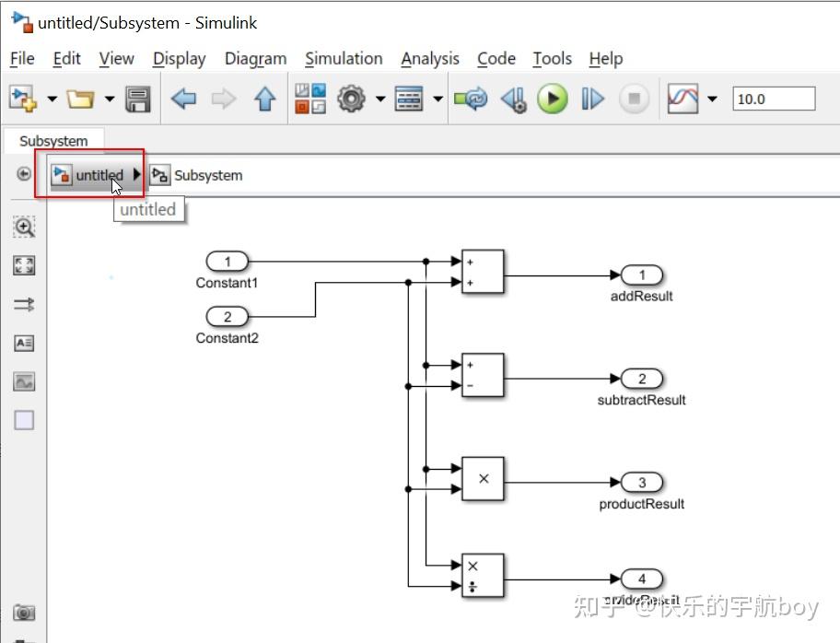Viewport: 840px width, 643px height.
Task: Open the Open-file dropdown arrow
Action: pos(111,99)
